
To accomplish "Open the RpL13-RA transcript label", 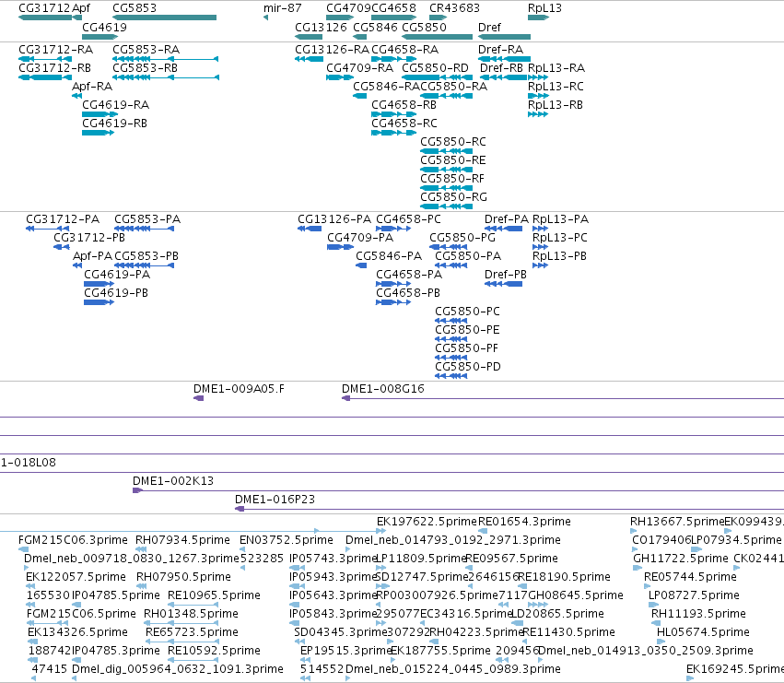I will [556, 67].
